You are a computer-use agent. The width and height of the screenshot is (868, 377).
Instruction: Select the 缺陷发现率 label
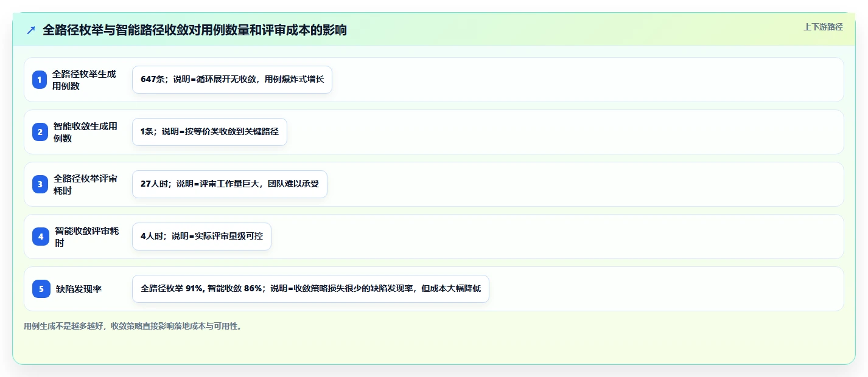click(x=79, y=289)
